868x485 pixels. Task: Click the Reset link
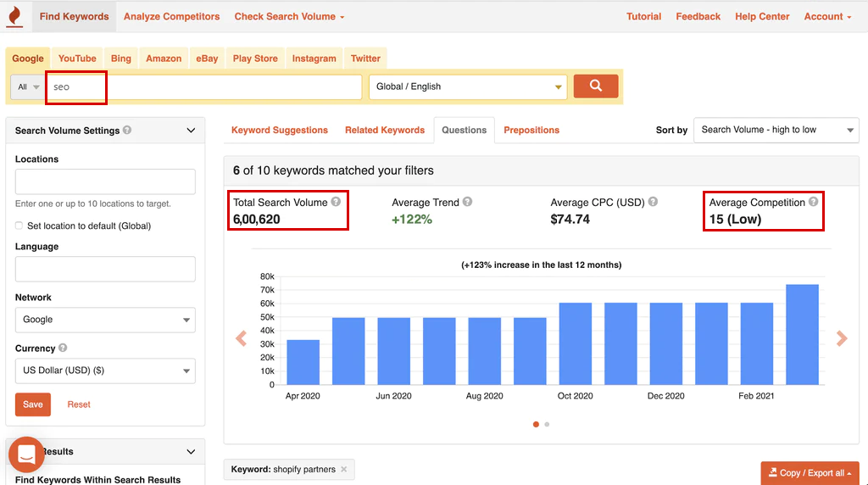coord(79,404)
